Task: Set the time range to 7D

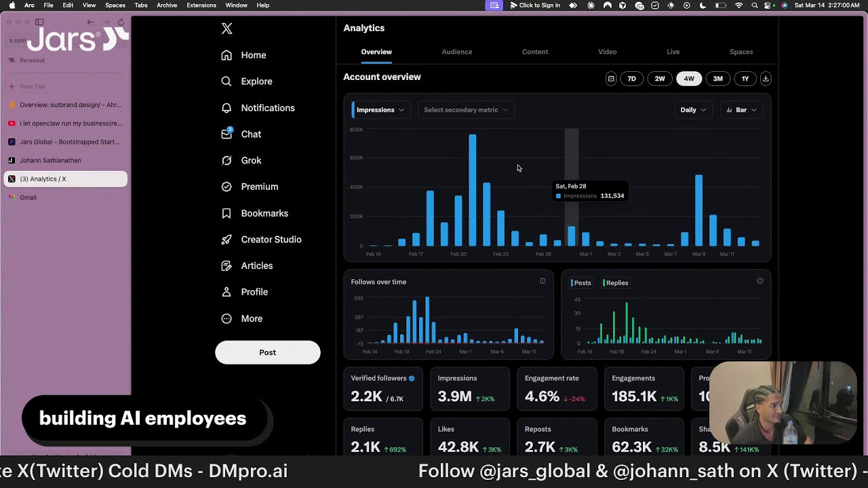Action: tap(631, 79)
